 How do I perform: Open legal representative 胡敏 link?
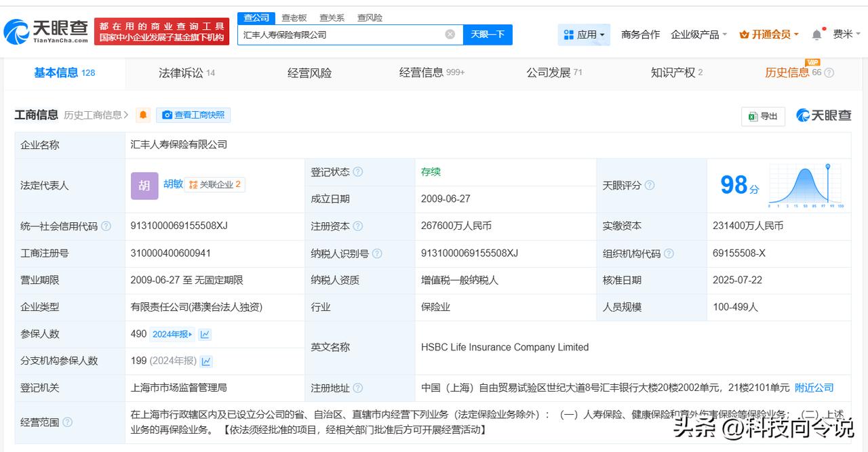click(173, 184)
